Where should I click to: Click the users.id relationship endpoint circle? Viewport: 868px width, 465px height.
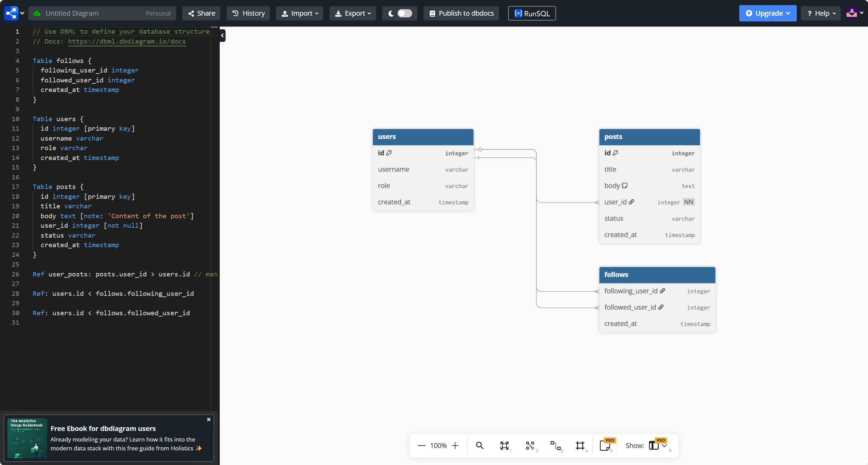tap(480, 149)
